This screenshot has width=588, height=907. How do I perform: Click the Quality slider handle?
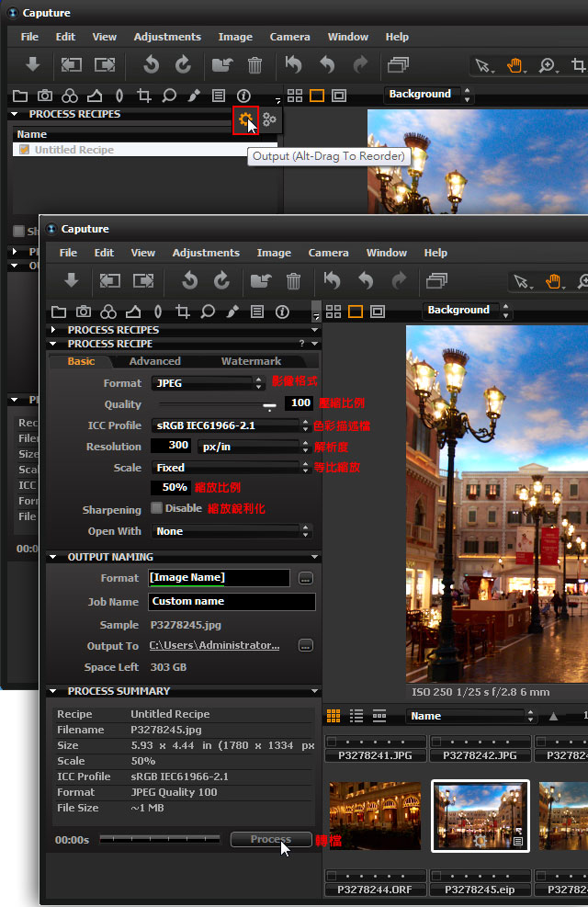[269, 406]
